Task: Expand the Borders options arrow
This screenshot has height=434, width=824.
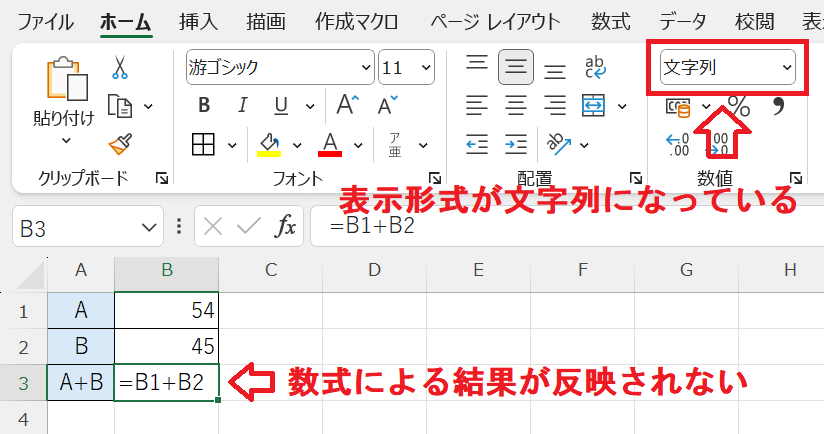Action: tap(232, 145)
